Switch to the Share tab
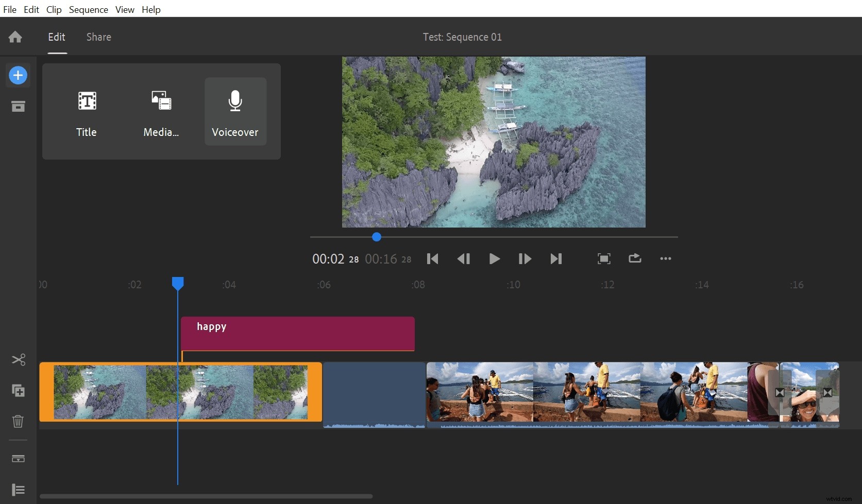 tap(98, 37)
